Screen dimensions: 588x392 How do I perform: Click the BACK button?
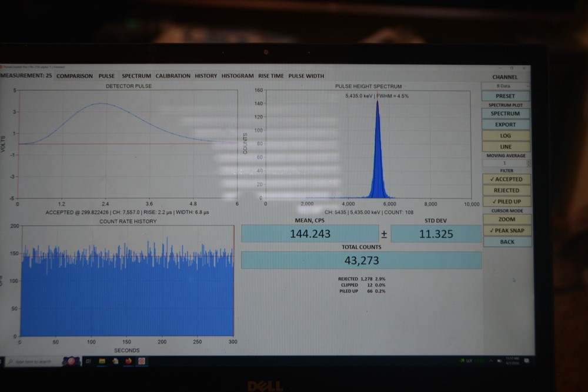pos(507,242)
